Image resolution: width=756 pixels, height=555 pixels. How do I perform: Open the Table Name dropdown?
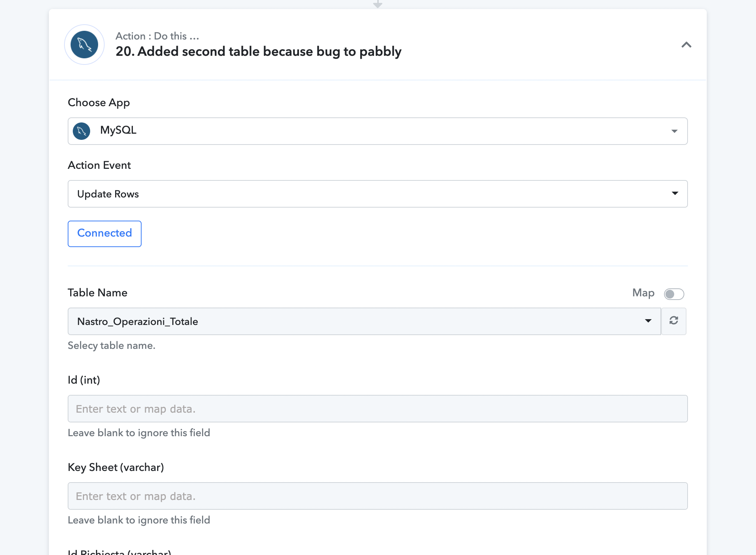pyautogui.click(x=364, y=321)
